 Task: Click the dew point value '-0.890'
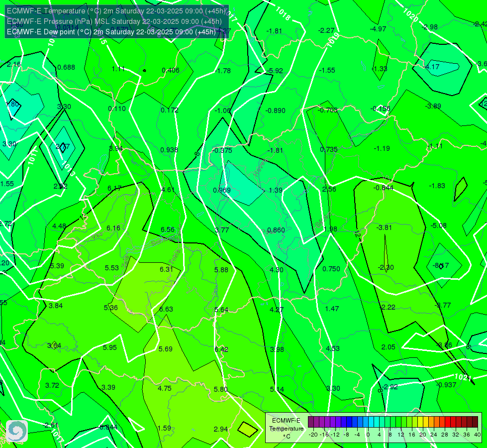(x=275, y=111)
